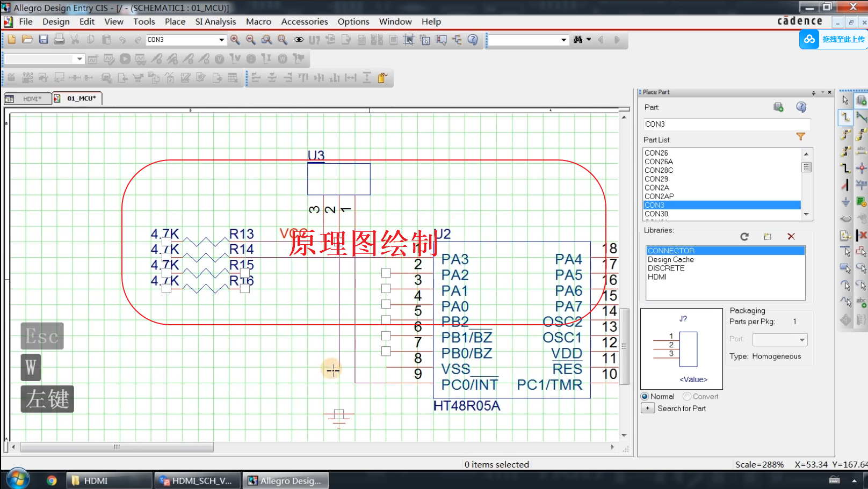Click the binoculars Find icon
This screenshot has width=868, height=489.
click(578, 40)
